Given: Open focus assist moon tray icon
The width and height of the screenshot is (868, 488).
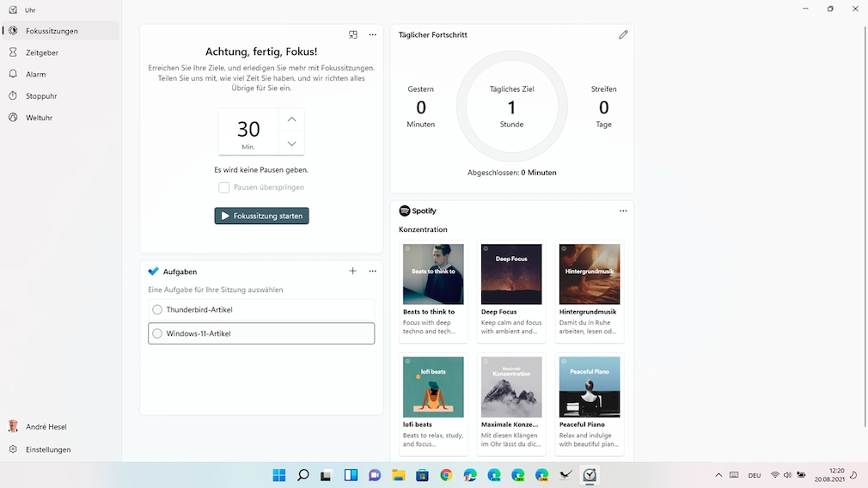Looking at the screenshot, I should (853, 475).
